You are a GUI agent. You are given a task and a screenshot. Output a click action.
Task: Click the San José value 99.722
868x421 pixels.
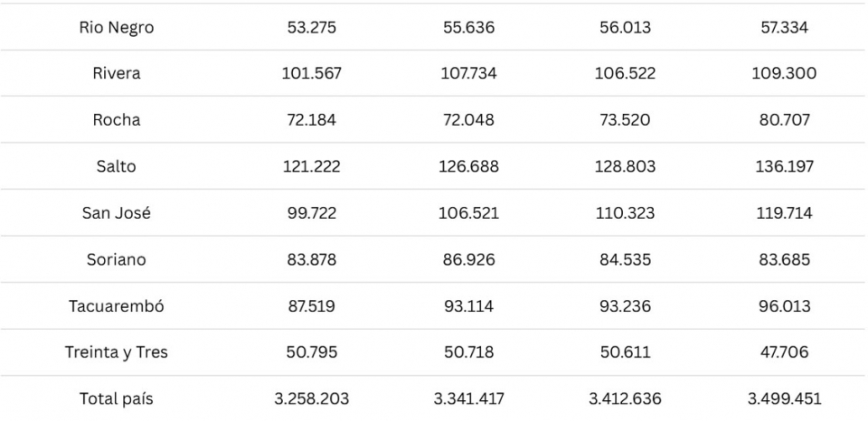(x=311, y=213)
